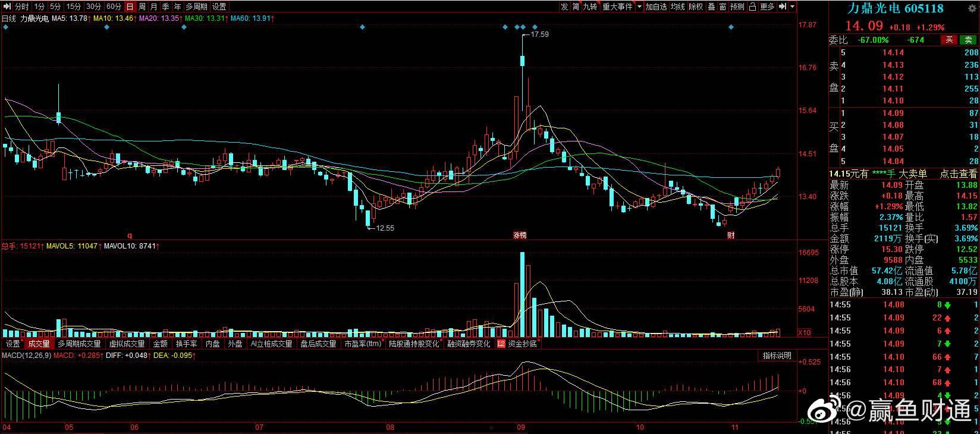This screenshot has height=434, width=980.
Task: Select the 陆股通持股变化 indicator tab
Action: coord(414,344)
